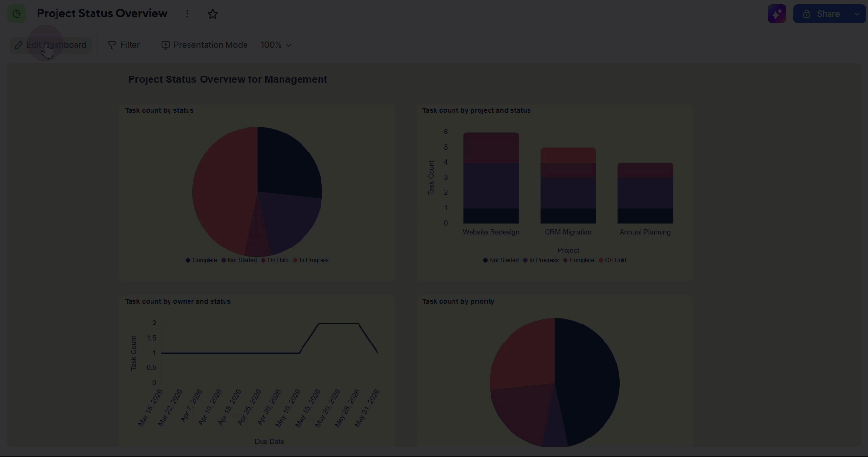Toggle In Progress legend in status pie chart
This screenshot has height=457, width=868.
click(x=311, y=260)
